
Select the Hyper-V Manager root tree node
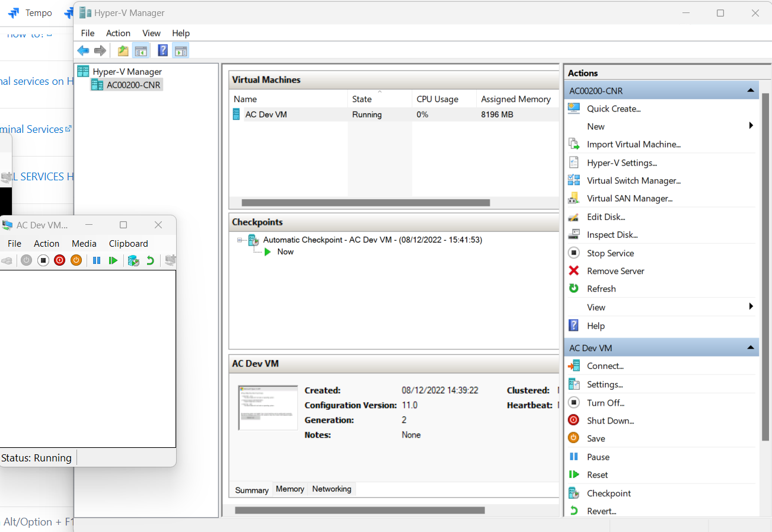[127, 72]
